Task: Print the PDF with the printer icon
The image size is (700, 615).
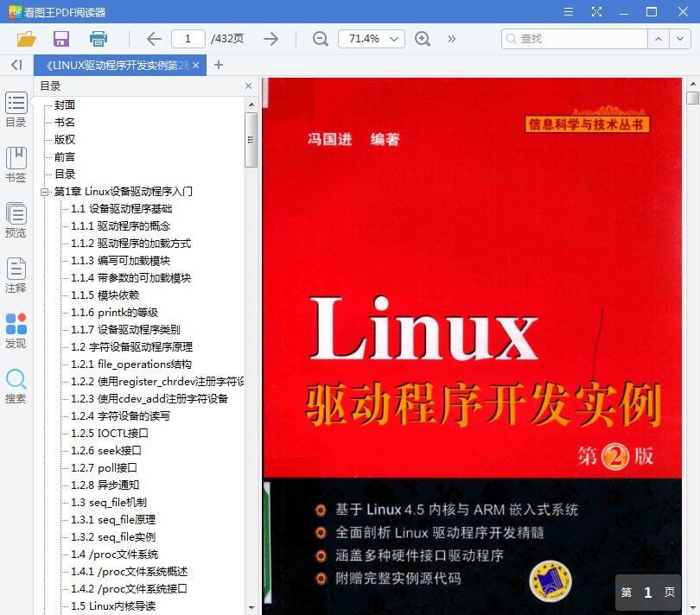Action: coord(99,39)
